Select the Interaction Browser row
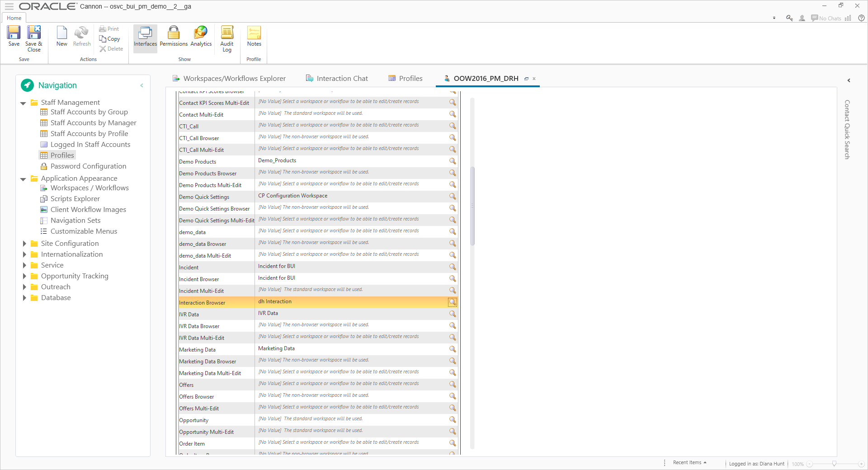The image size is (868, 470). pos(318,302)
